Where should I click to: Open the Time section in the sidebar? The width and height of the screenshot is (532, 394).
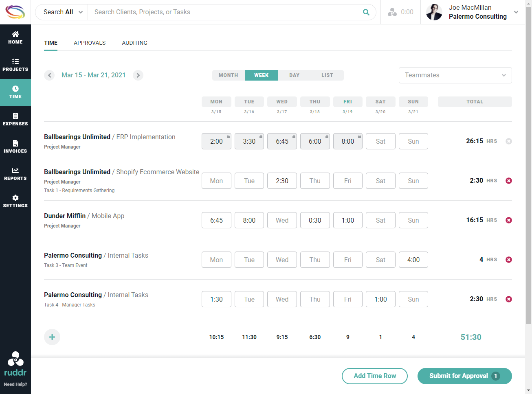click(x=15, y=92)
